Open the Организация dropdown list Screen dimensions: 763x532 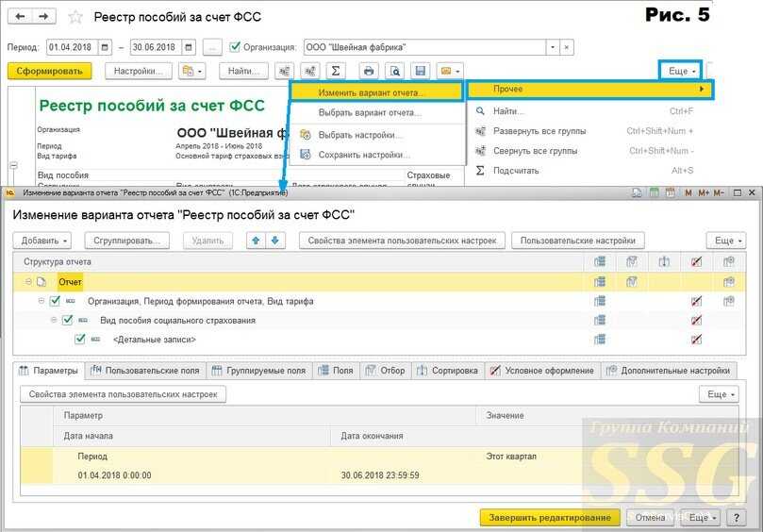tap(553, 47)
